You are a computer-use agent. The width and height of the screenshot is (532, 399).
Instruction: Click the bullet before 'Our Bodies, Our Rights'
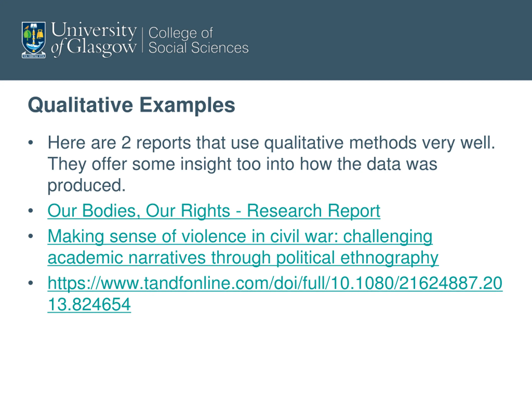coord(31,211)
